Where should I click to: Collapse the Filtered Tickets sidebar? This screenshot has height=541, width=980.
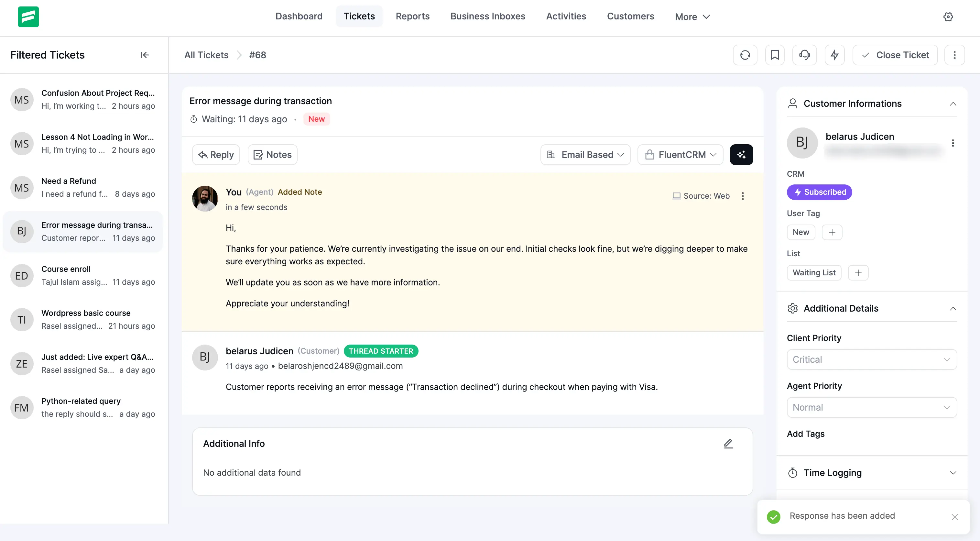click(x=144, y=55)
